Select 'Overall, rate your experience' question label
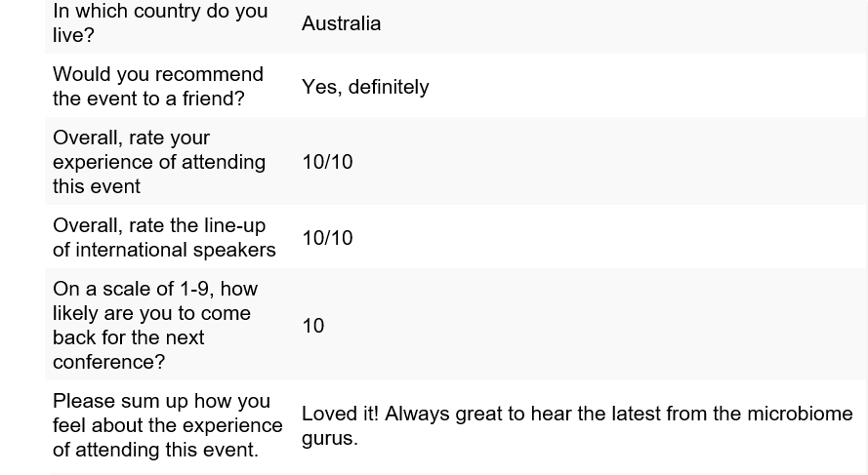The height and width of the screenshot is (475, 868). point(159,162)
